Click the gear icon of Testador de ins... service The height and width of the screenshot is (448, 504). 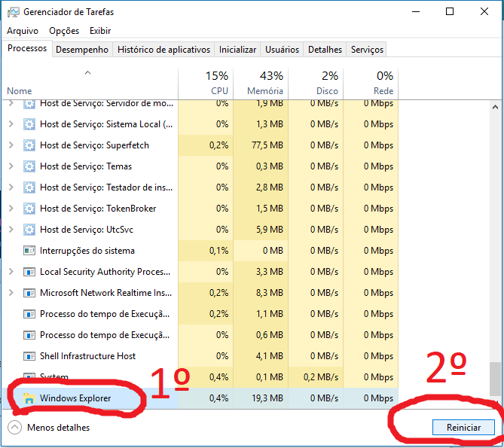[x=29, y=187]
